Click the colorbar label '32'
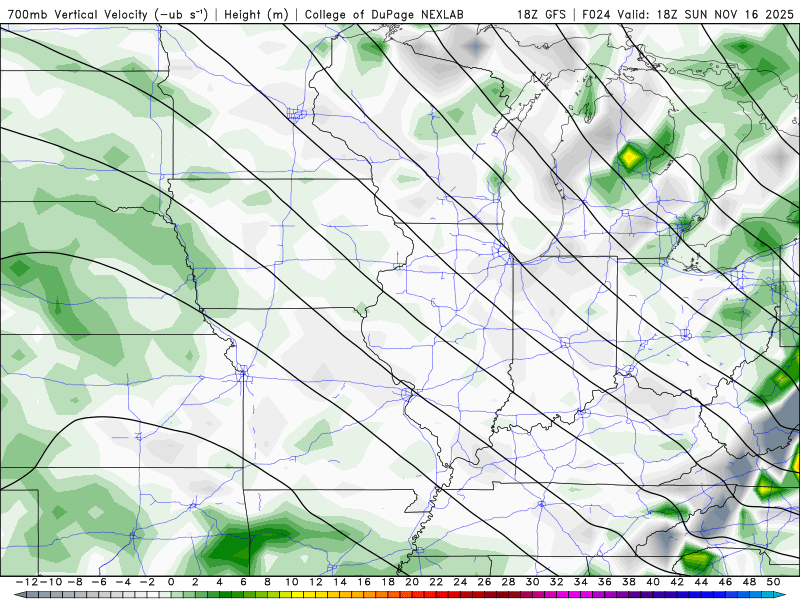The image size is (800, 600). click(557, 582)
